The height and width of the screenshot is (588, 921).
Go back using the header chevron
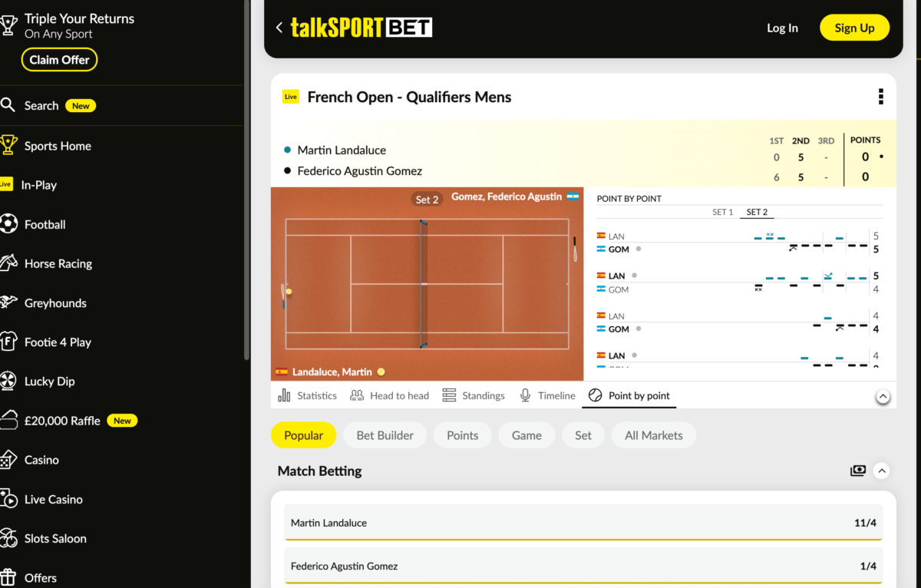click(x=279, y=28)
